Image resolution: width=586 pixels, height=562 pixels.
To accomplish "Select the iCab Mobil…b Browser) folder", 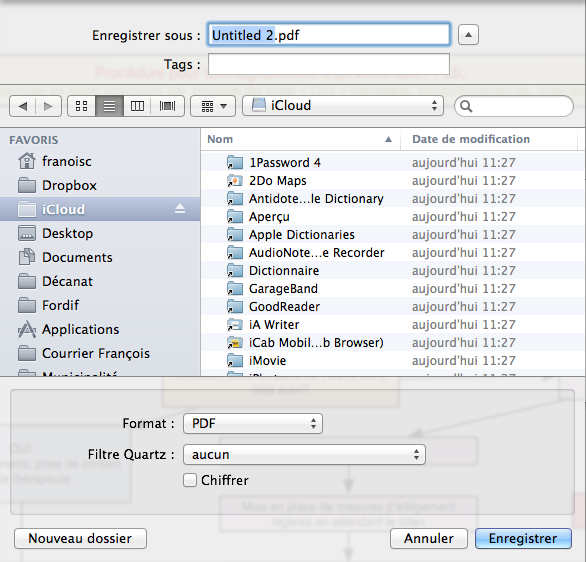I will pos(393,342).
